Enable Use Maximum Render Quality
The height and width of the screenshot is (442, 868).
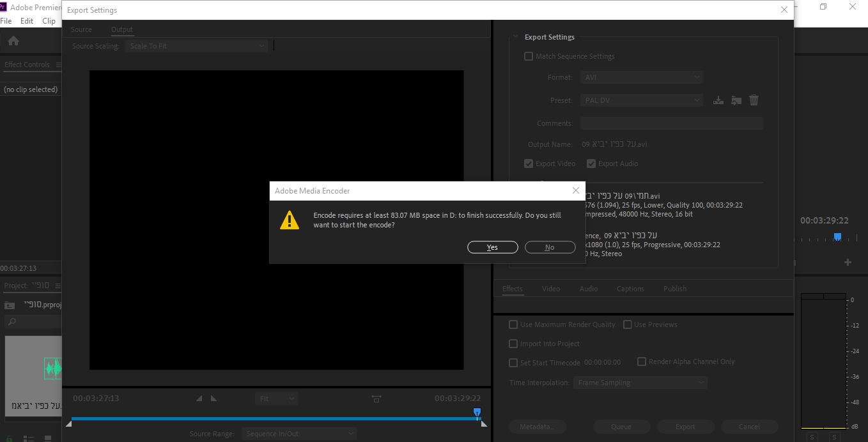click(x=513, y=324)
